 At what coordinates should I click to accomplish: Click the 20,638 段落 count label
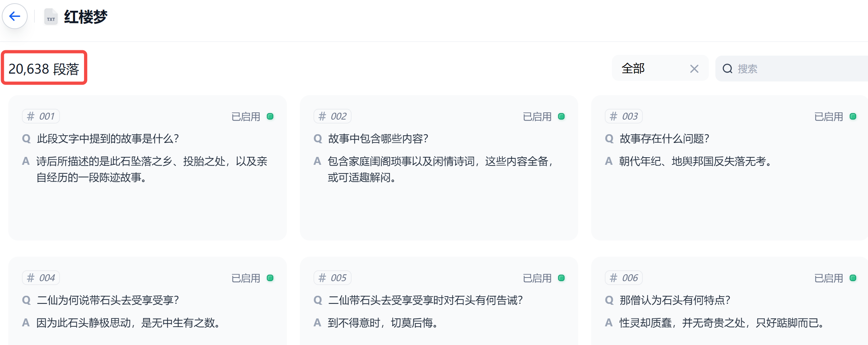[44, 69]
